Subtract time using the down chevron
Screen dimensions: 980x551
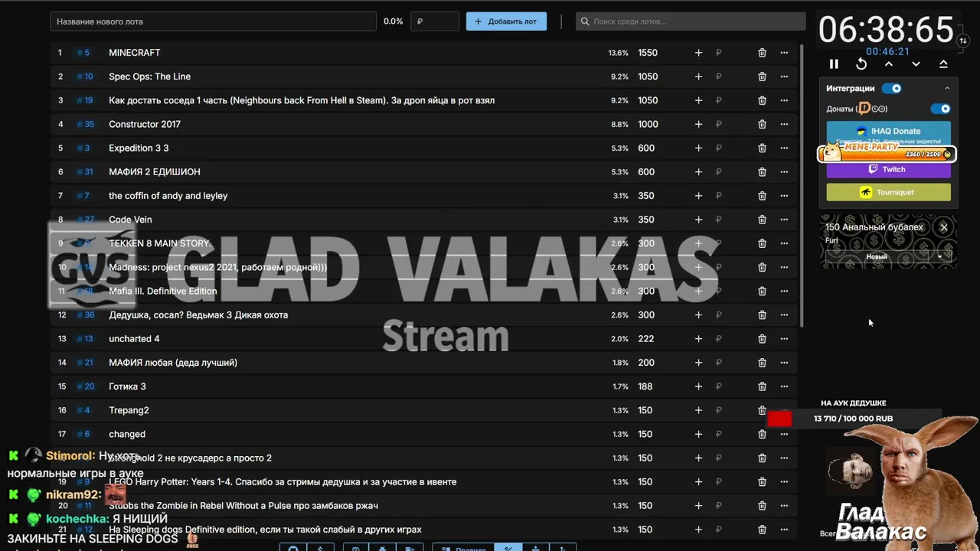point(916,64)
